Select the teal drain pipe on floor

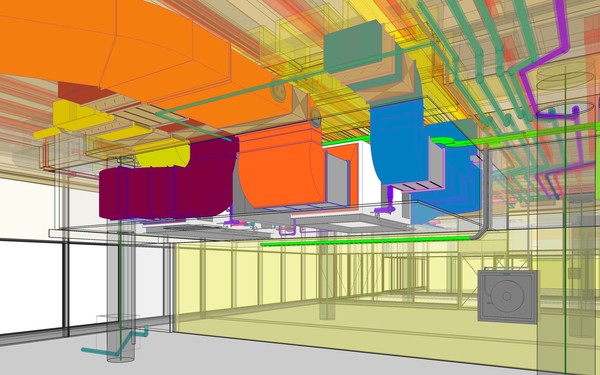(115, 342)
